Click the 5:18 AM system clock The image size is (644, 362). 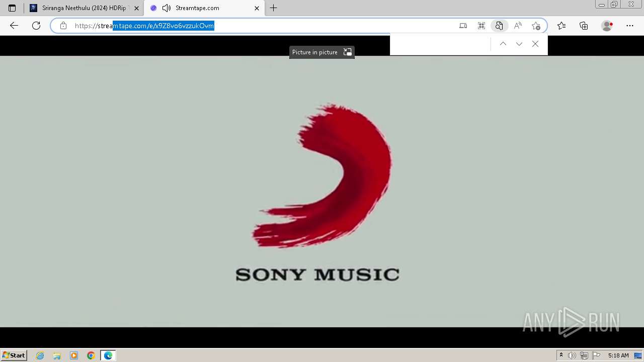coord(618,355)
